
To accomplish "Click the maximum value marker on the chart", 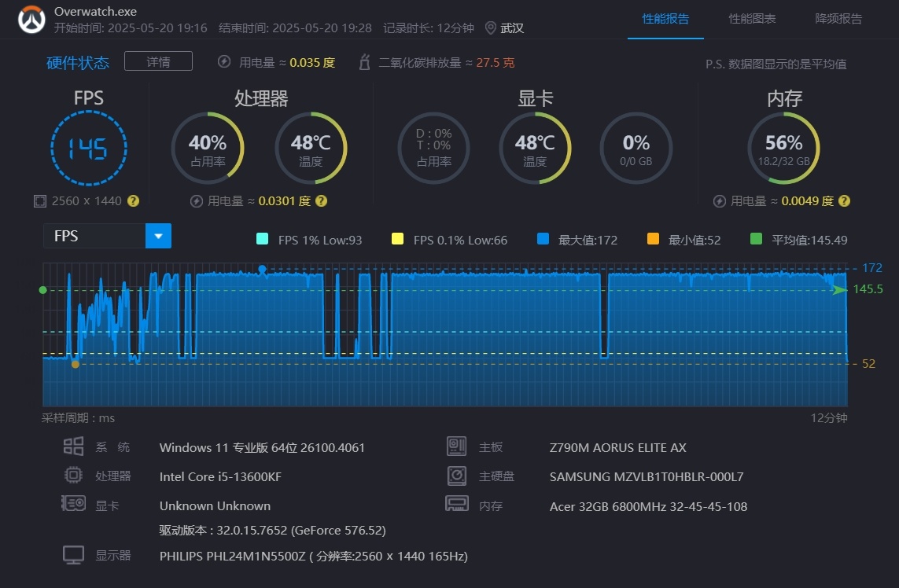I will click(x=263, y=269).
